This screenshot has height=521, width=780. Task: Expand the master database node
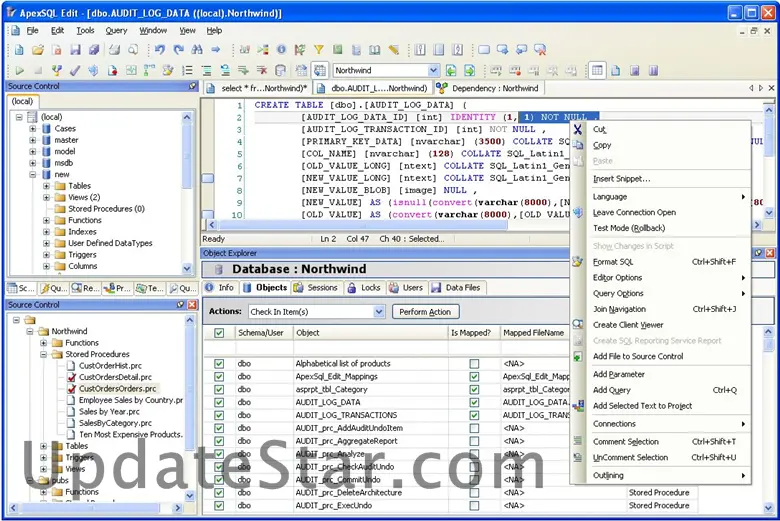click(x=33, y=140)
